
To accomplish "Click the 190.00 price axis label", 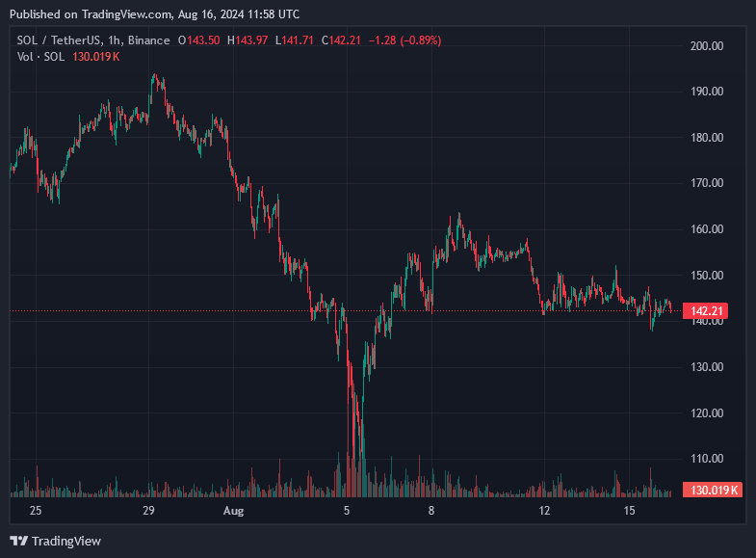I will (707, 92).
